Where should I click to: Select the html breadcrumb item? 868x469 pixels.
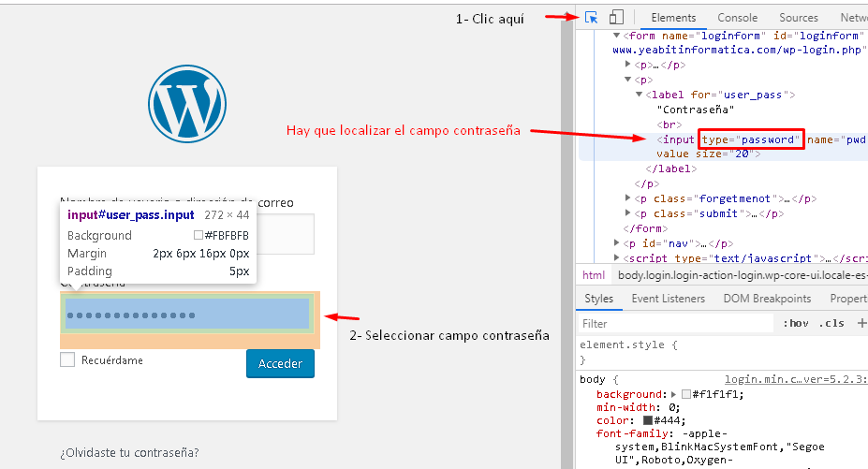click(x=594, y=275)
